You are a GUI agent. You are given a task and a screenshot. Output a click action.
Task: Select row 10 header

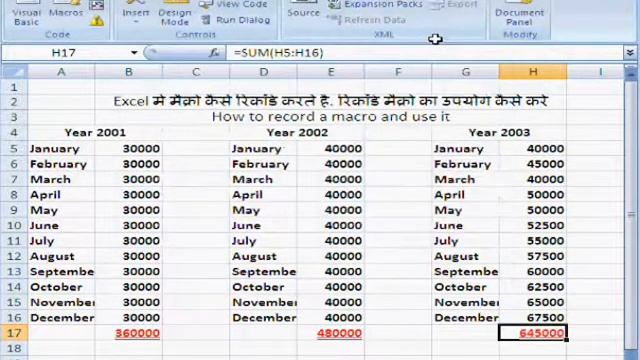[15, 225]
